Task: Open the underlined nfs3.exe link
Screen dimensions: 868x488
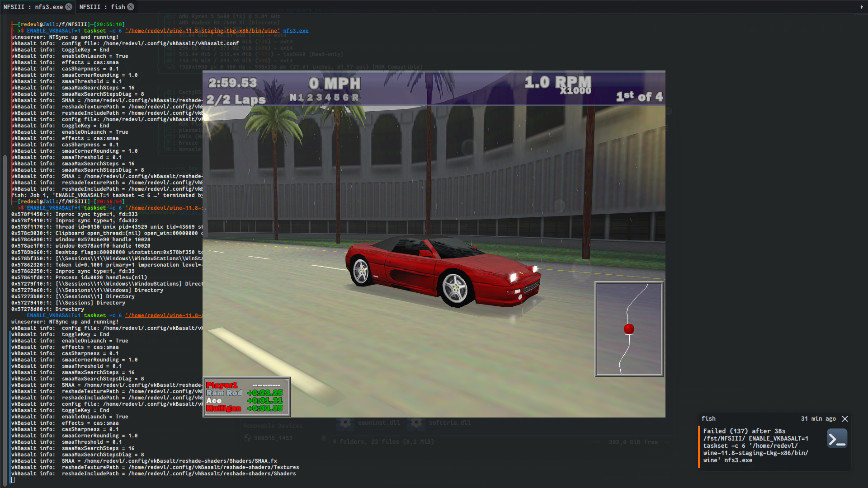Action: (x=296, y=31)
